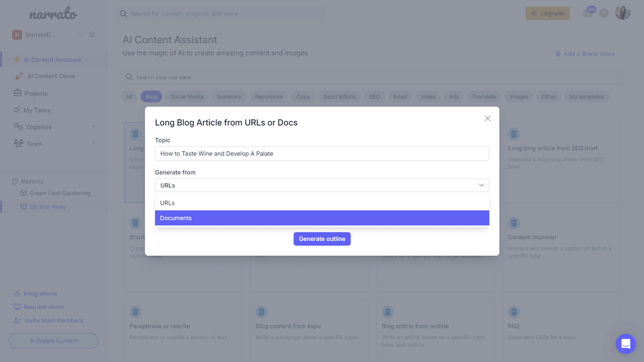Select the Ads filter tab
Viewport: 644px width, 362px height.
point(454,97)
